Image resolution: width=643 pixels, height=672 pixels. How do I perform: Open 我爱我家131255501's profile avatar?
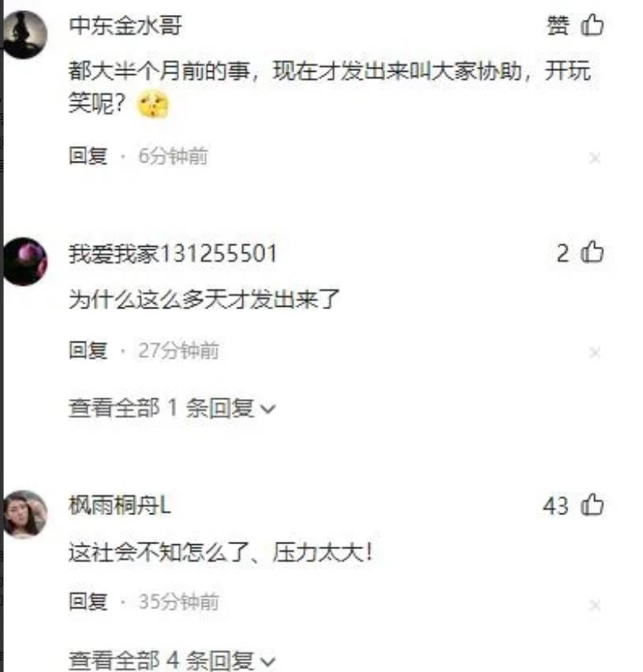coord(25,261)
